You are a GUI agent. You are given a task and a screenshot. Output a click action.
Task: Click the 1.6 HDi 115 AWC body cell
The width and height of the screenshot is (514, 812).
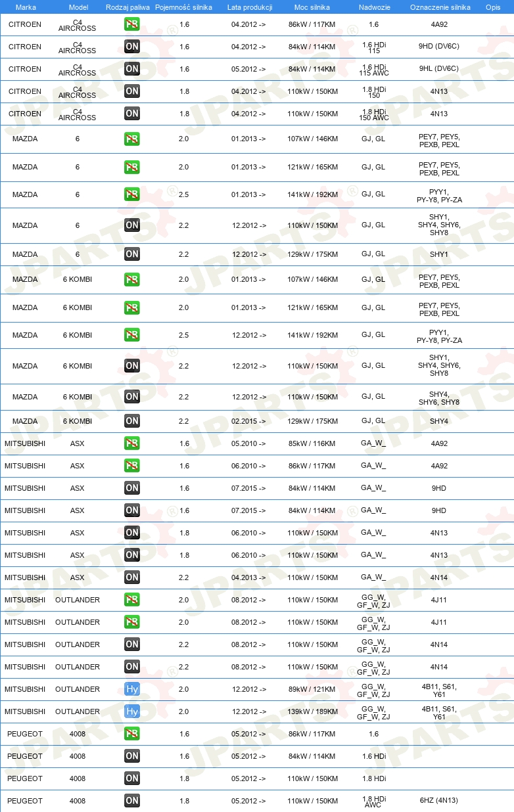pos(373,69)
